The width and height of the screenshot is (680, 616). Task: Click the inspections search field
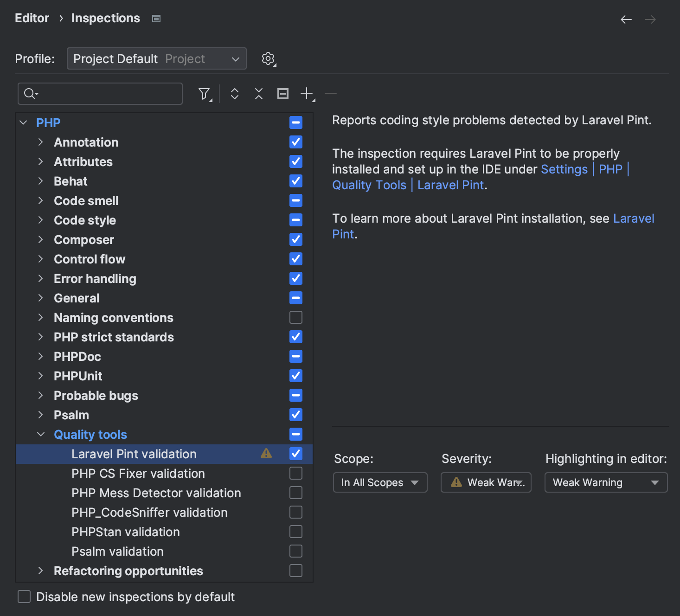coord(107,94)
